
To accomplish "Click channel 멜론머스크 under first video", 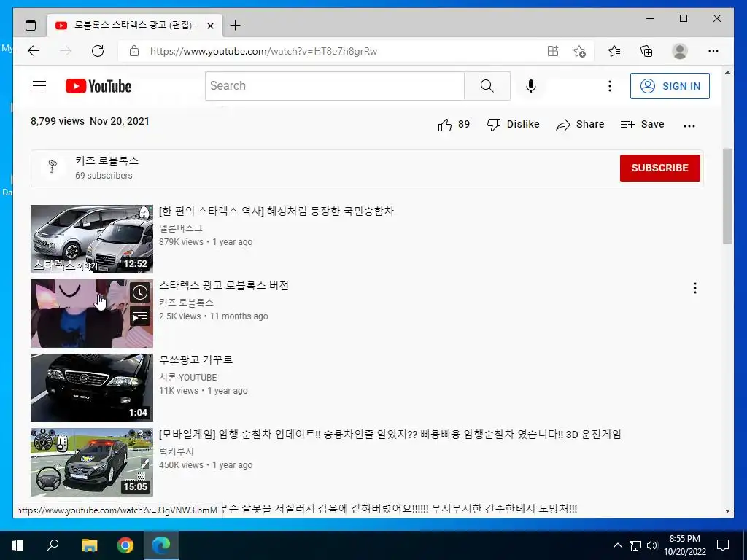I will (181, 228).
